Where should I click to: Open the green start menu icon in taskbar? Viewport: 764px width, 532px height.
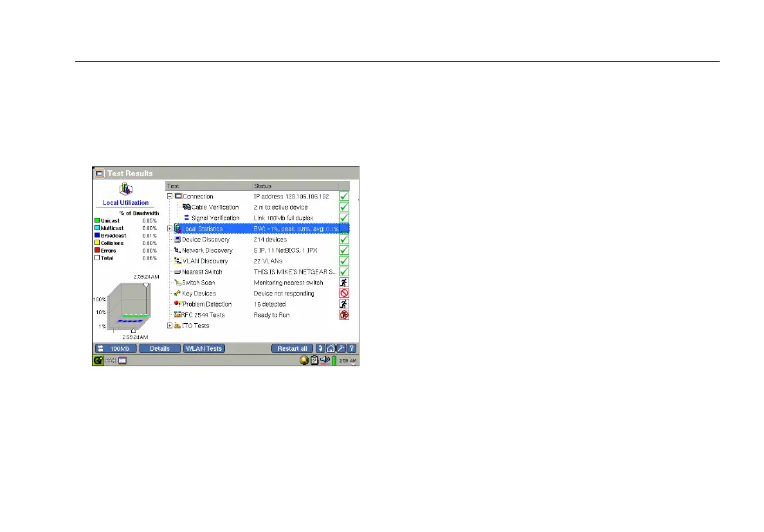tap(98, 360)
